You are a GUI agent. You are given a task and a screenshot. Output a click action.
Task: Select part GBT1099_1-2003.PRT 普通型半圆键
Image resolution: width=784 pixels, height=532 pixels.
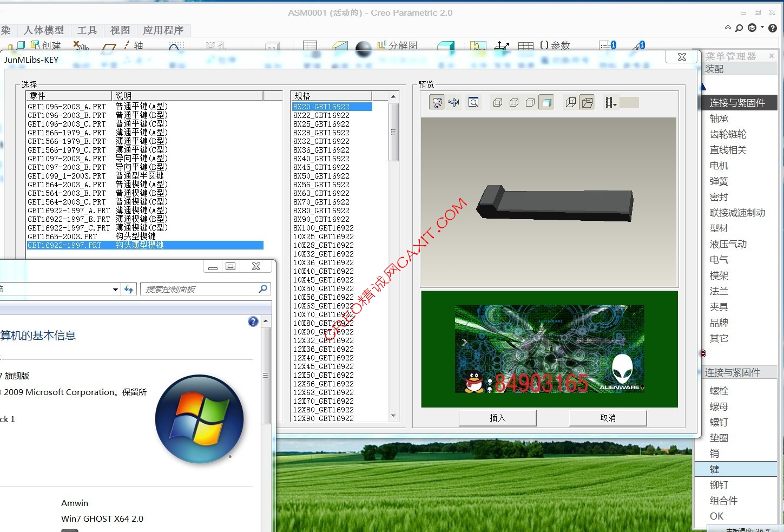[145, 176]
